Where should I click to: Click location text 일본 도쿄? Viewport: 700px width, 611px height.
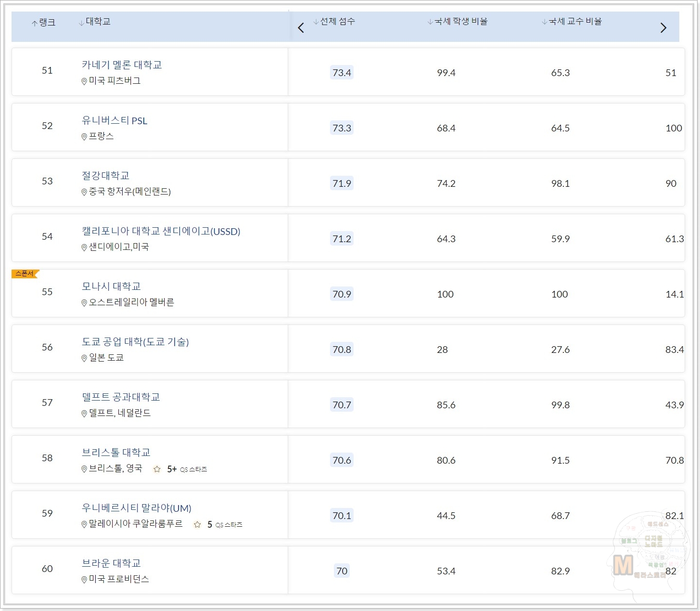pos(106,358)
